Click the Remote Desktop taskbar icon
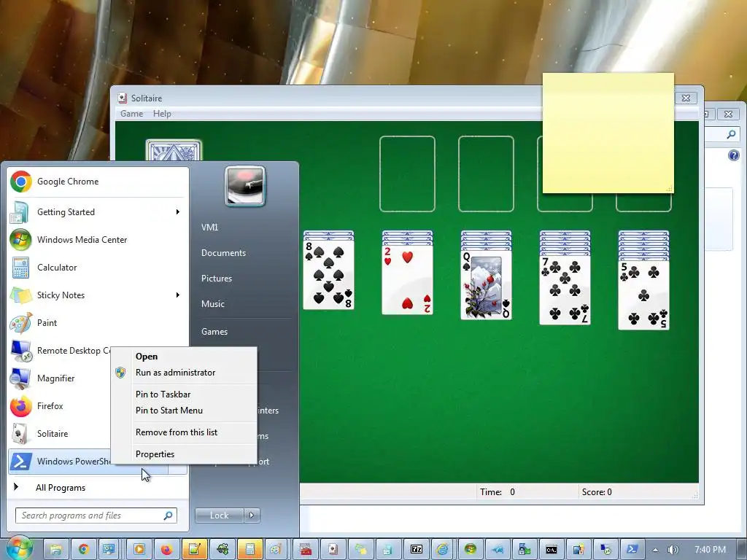Image resolution: width=747 pixels, height=560 pixels. [605, 549]
